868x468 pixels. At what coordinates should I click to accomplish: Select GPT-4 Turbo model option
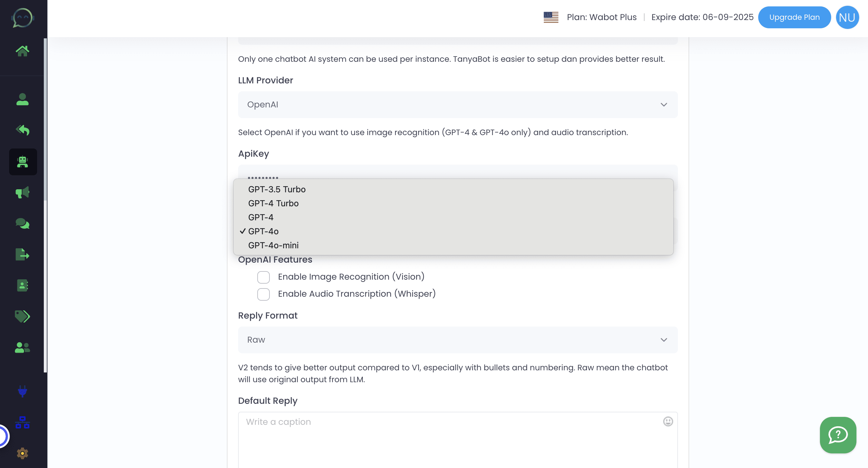(274, 203)
